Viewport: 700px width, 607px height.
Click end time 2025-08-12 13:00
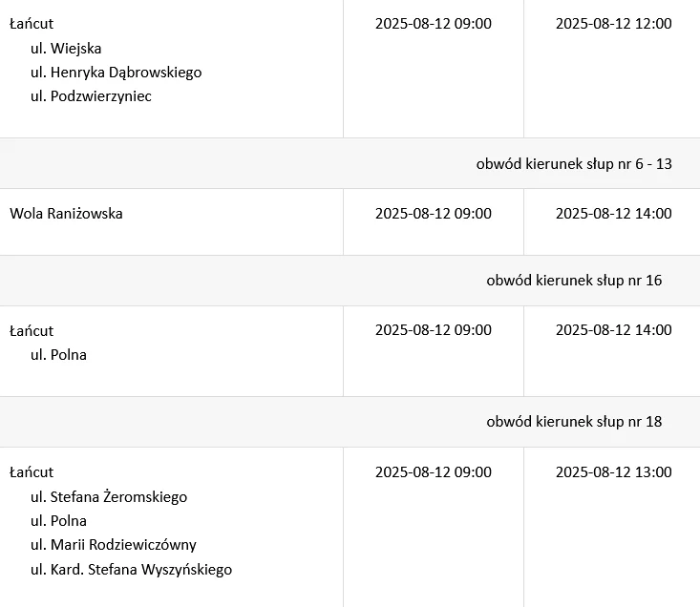point(613,472)
